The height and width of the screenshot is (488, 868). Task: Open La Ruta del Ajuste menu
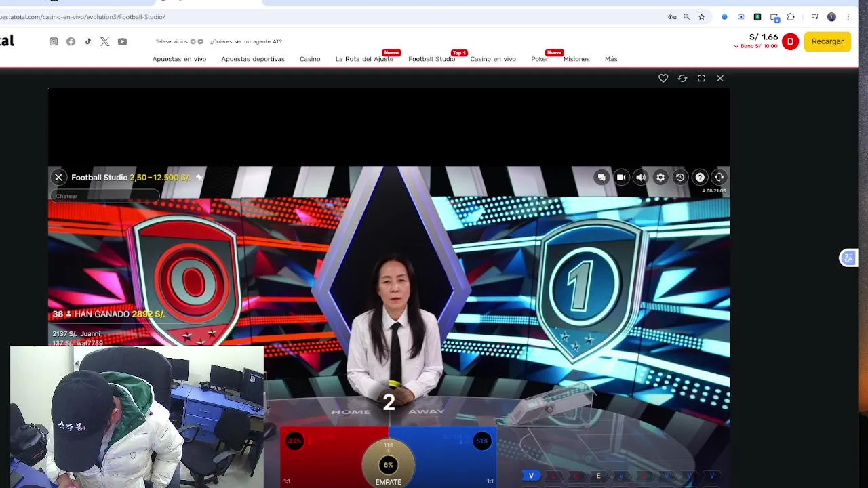click(x=364, y=59)
